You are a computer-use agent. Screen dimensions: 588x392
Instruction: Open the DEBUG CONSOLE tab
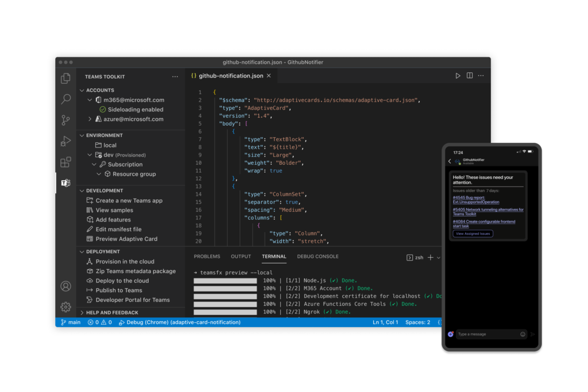(x=318, y=257)
